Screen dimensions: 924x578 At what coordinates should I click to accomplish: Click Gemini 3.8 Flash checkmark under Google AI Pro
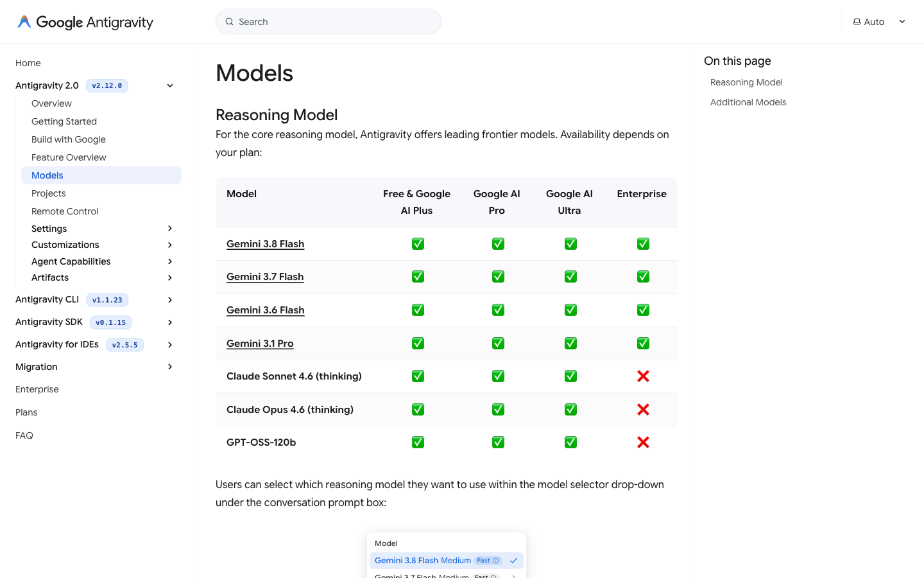(x=498, y=244)
